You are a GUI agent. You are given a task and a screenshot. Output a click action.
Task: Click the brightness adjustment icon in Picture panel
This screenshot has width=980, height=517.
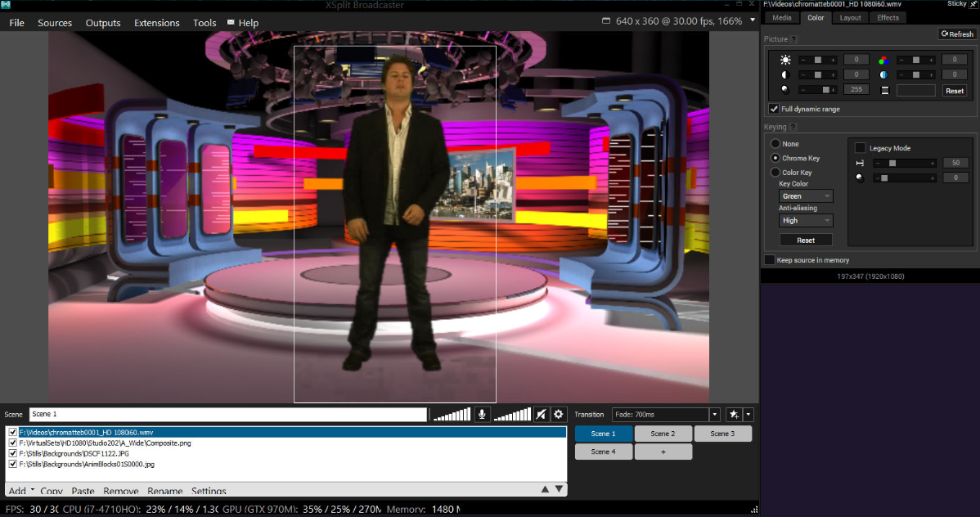[785, 59]
